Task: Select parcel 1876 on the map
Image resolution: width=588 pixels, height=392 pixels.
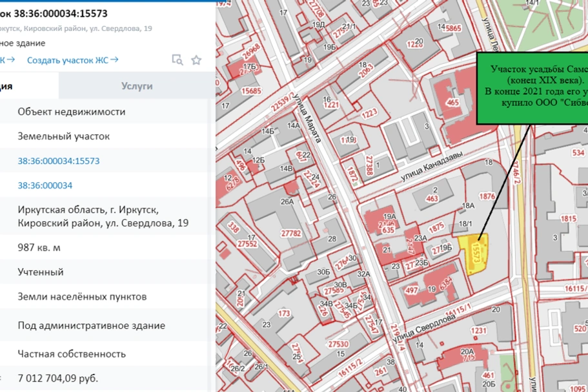Action: pyautogui.click(x=487, y=196)
